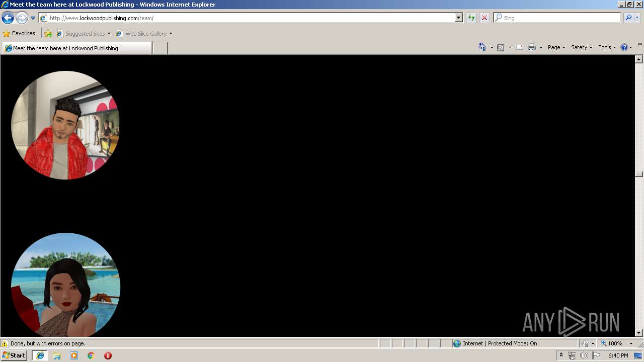The image size is (644, 362).
Task: Click the RSS feeds icon
Action: (501, 47)
